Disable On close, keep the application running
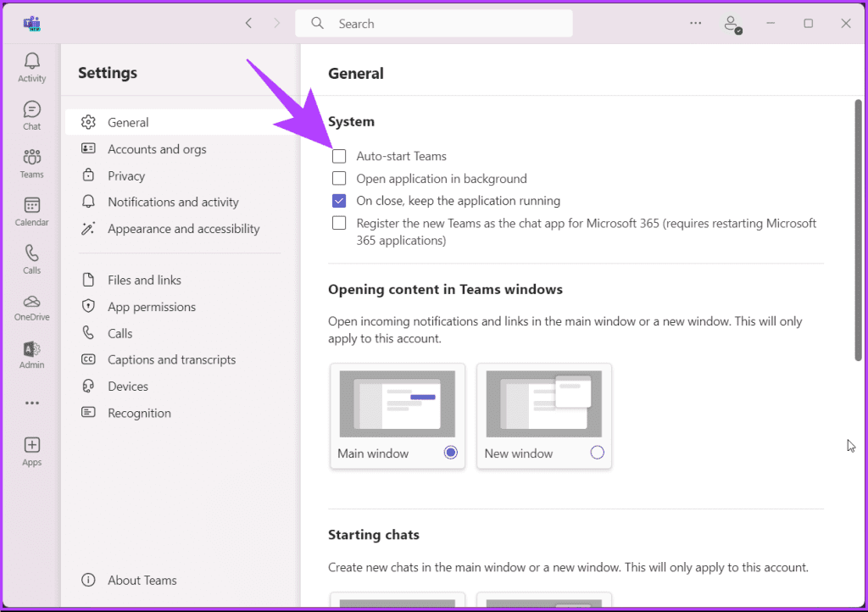Screen dimensions: 868x612 click(339, 201)
